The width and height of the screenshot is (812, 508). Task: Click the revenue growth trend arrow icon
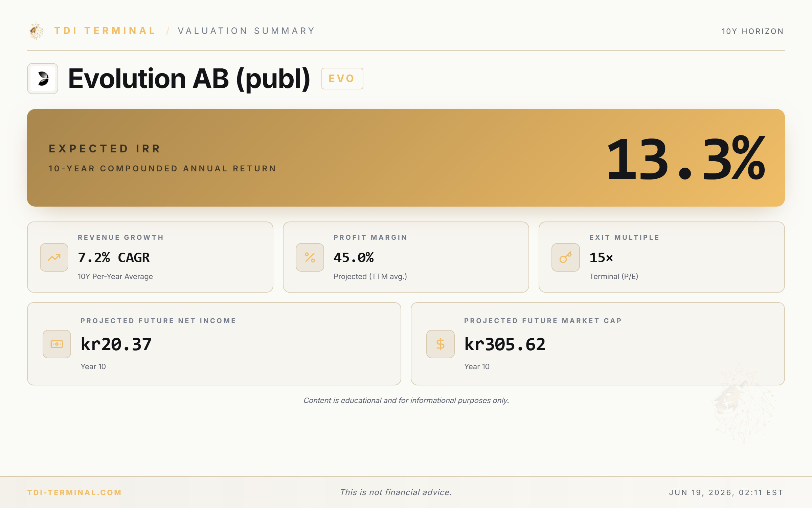tap(54, 257)
